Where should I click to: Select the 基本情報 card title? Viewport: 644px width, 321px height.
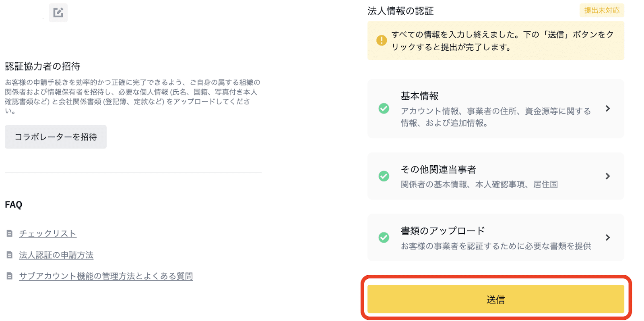(x=419, y=96)
